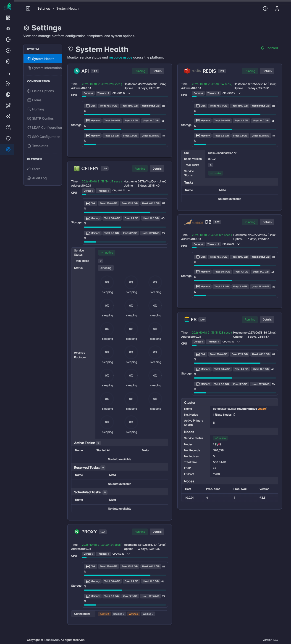Open Details for the CELERY service

157,169
